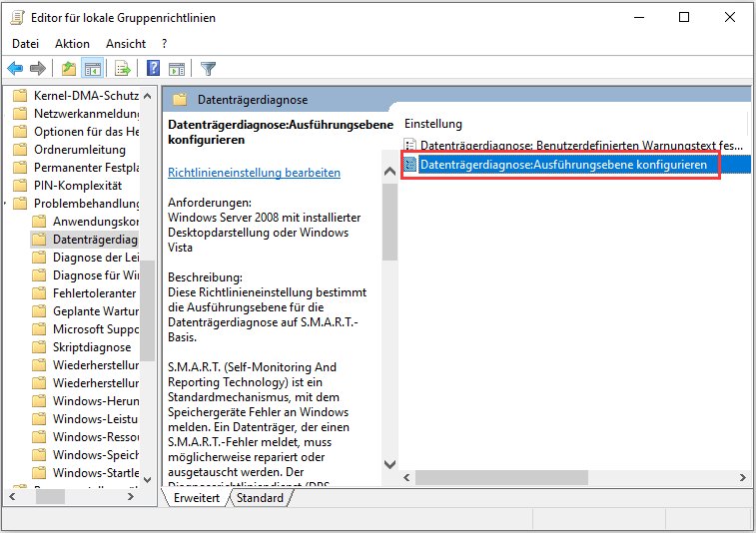Click the tree pane vertical scrollbar thumb
The width and height of the screenshot is (756, 533).
coord(148,310)
